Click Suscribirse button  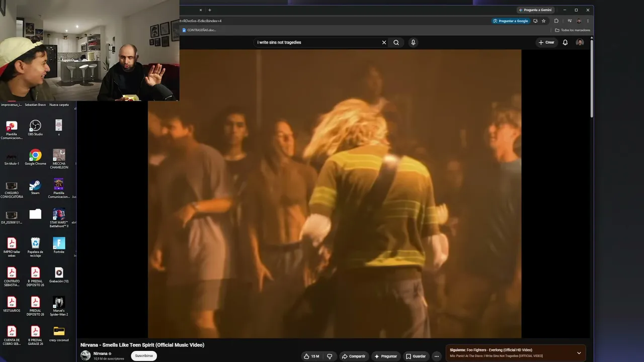[x=144, y=356]
